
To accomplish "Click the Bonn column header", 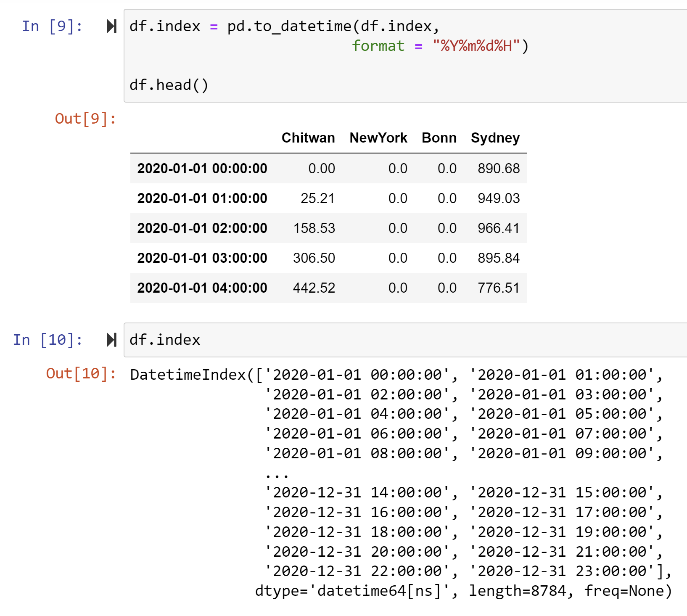I will [x=439, y=138].
